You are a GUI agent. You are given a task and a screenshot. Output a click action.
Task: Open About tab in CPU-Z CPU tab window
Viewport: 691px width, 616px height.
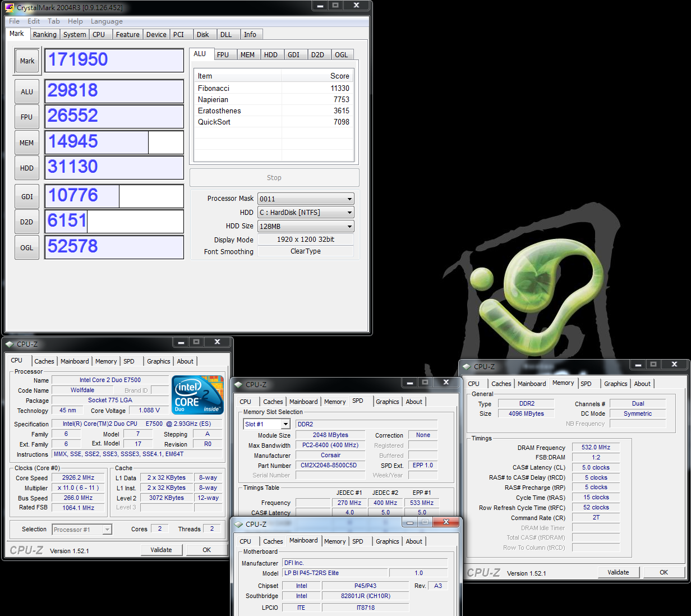click(185, 361)
